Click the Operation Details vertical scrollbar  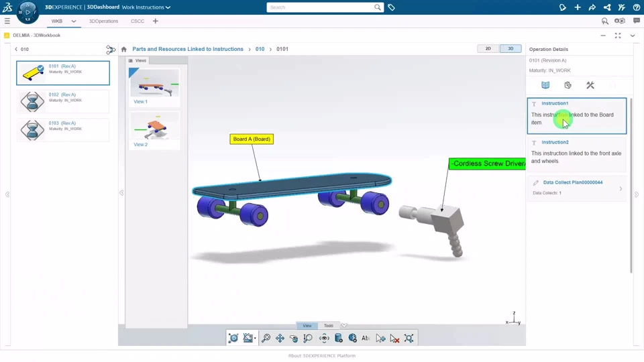click(x=631, y=185)
